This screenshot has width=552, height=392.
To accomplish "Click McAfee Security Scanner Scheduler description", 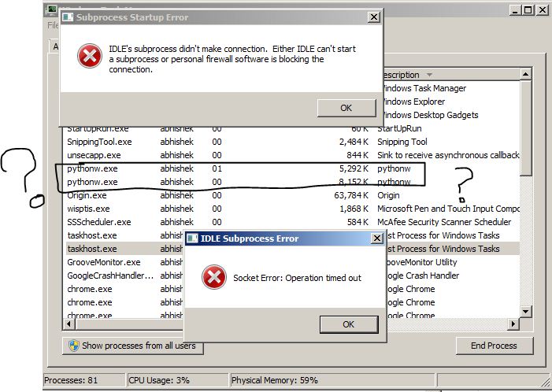I will tap(444, 222).
